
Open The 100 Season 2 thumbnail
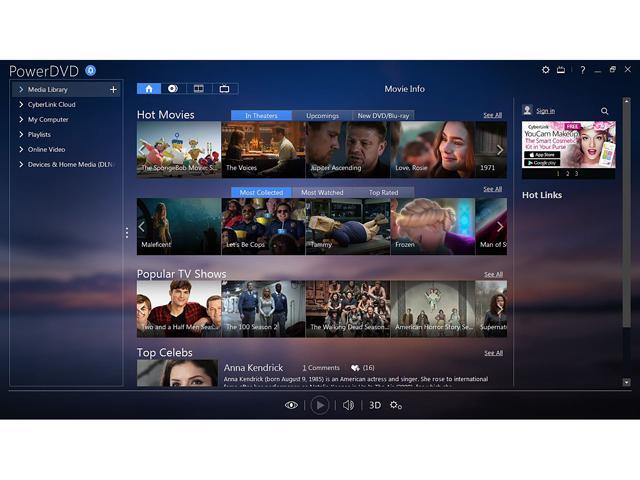coord(263,309)
